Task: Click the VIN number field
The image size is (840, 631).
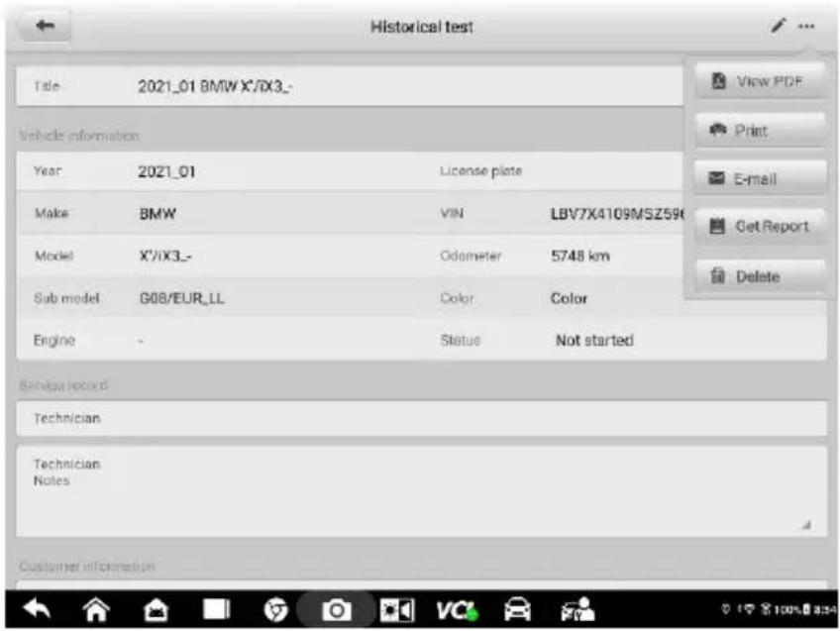Action: [617, 214]
